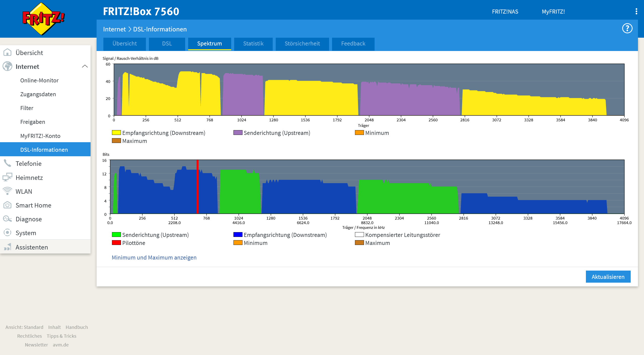Open MyFRITZ! in the header
The image size is (644, 355).
(x=553, y=12)
